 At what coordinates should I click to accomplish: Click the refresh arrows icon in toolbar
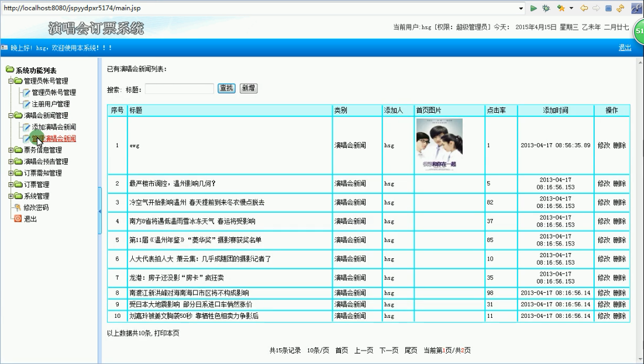point(620,8)
